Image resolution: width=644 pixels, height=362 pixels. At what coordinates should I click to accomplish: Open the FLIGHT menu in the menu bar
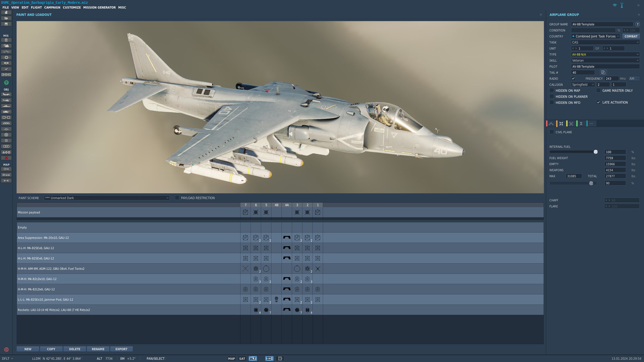tap(36, 7)
